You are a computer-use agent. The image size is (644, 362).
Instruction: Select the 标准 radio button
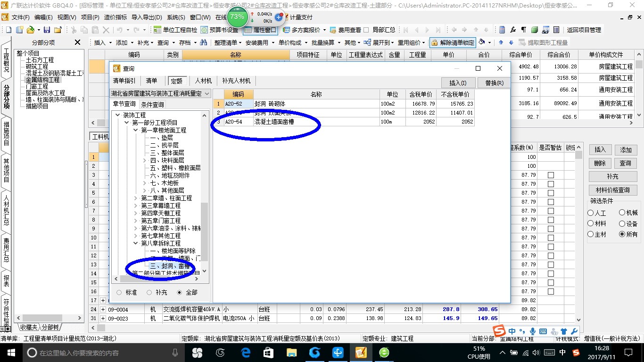[x=119, y=292]
